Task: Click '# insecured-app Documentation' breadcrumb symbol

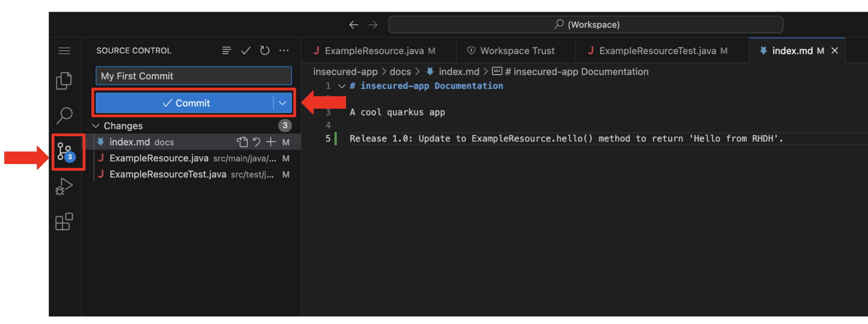Action: [570, 72]
